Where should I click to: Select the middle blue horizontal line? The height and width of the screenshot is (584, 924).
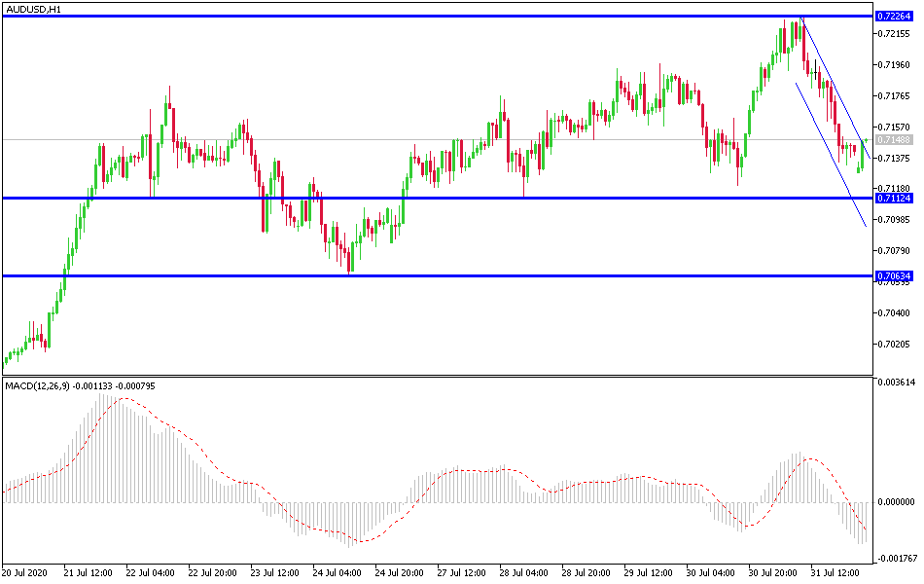pyautogui.click(x=438, y=198)
